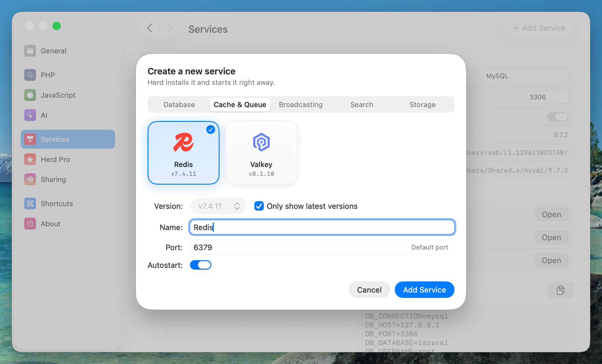Click the About question-mark icon
The image size is (602, 364).
[x=30, y=224]
